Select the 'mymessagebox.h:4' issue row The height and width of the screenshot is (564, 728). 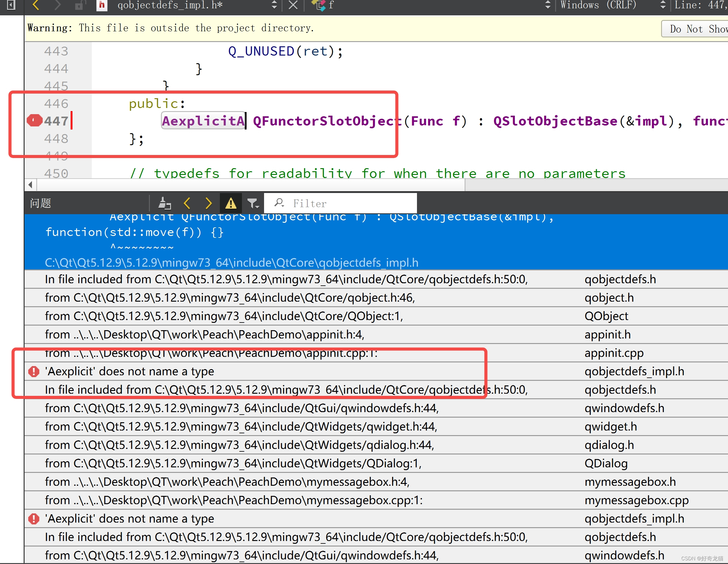376,482
